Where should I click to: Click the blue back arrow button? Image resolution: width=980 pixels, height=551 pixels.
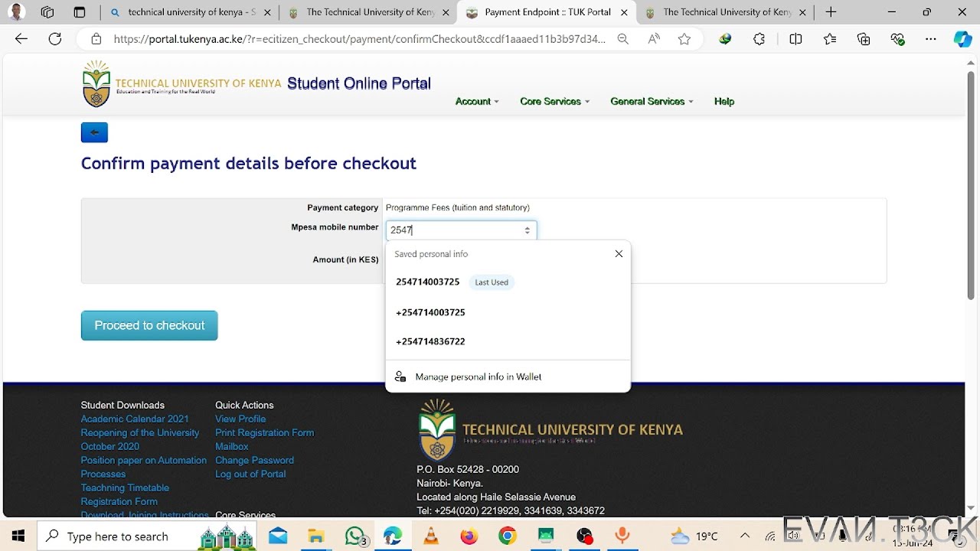pos(94,132)
